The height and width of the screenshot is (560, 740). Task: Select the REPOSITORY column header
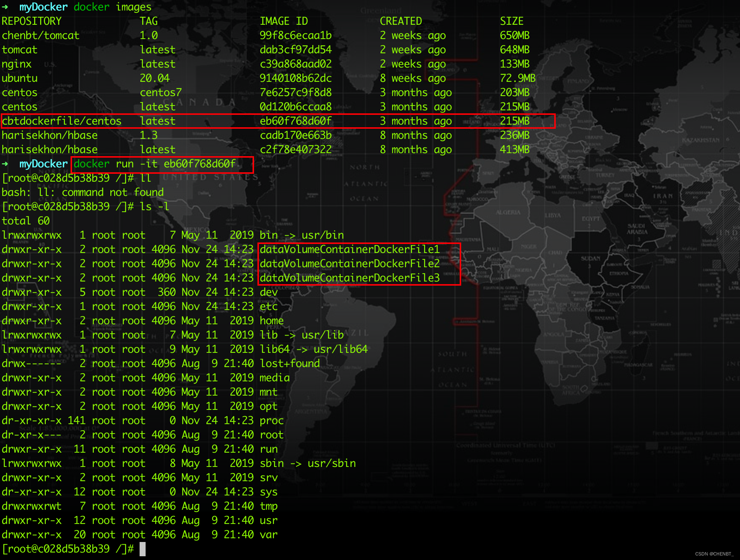(32, 21)
